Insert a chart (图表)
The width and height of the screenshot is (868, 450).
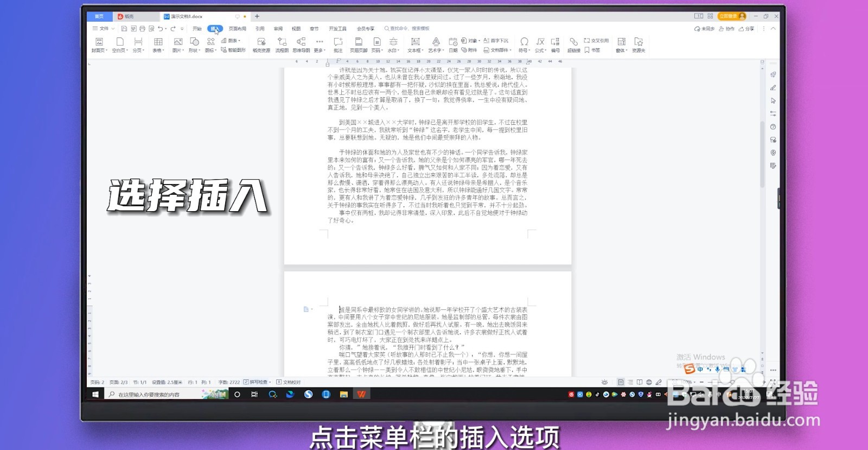coord(231,41)
